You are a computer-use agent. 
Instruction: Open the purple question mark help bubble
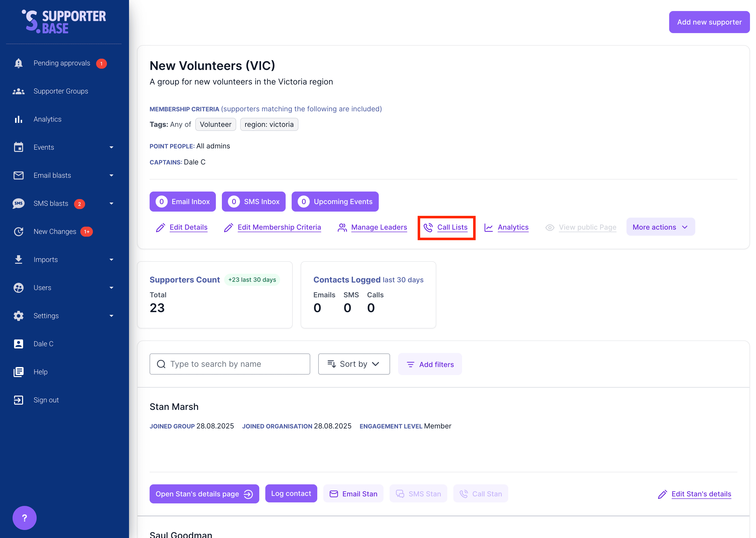[24, 517]
